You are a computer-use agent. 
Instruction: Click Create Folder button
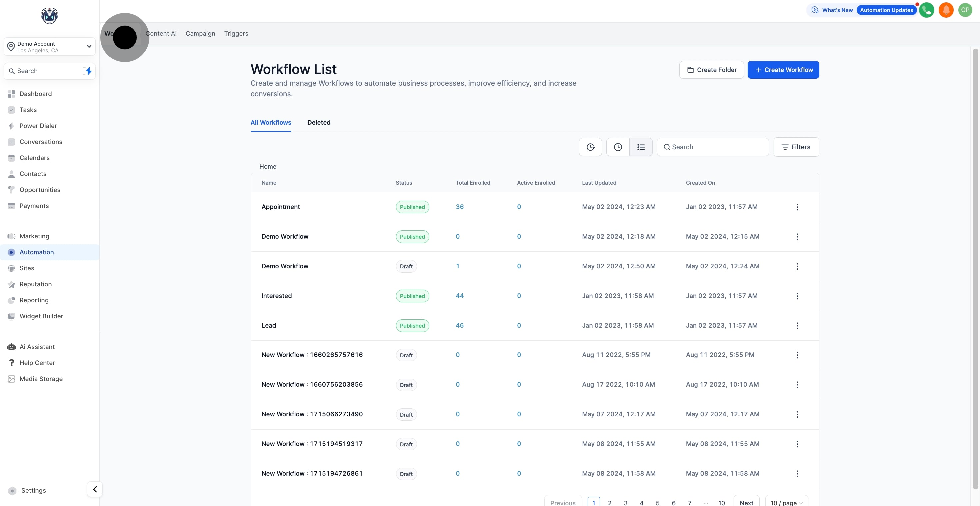[711, 70]
